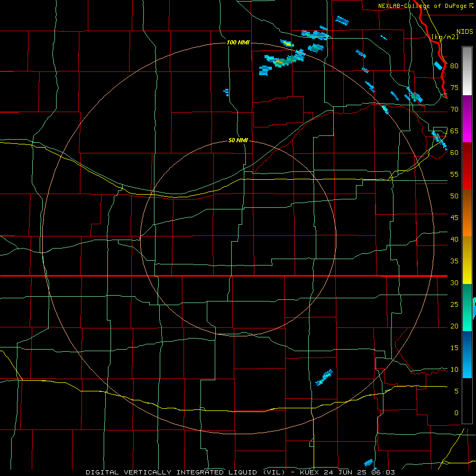
Task: Pick the gold segment near 35
Action: tap(467, 260)
